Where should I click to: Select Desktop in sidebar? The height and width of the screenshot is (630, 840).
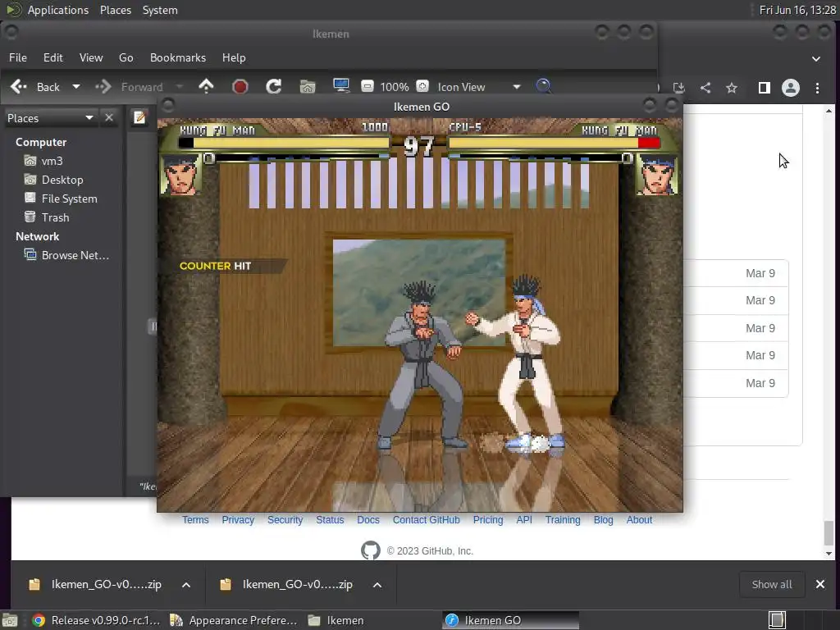point(62,180)
